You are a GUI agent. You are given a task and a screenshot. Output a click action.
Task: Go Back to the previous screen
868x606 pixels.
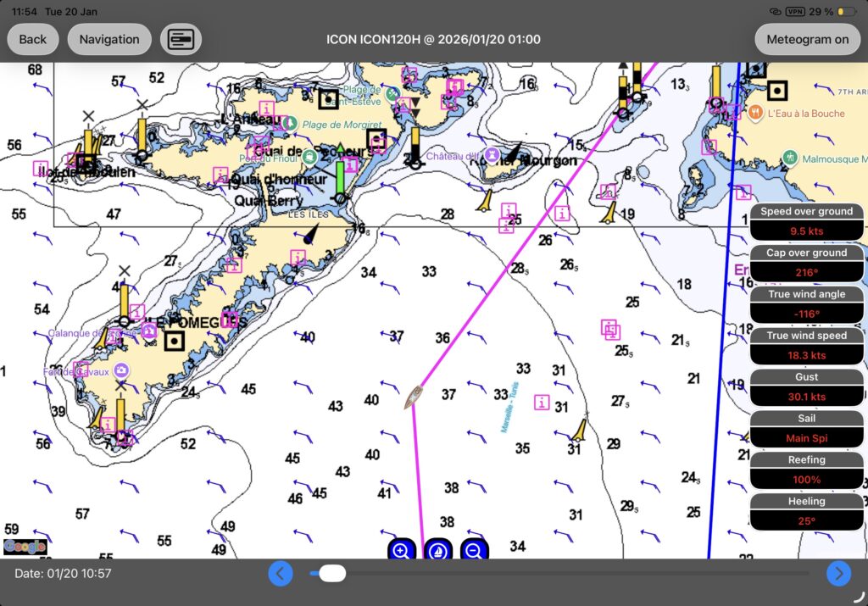click(x=32, y=38)
